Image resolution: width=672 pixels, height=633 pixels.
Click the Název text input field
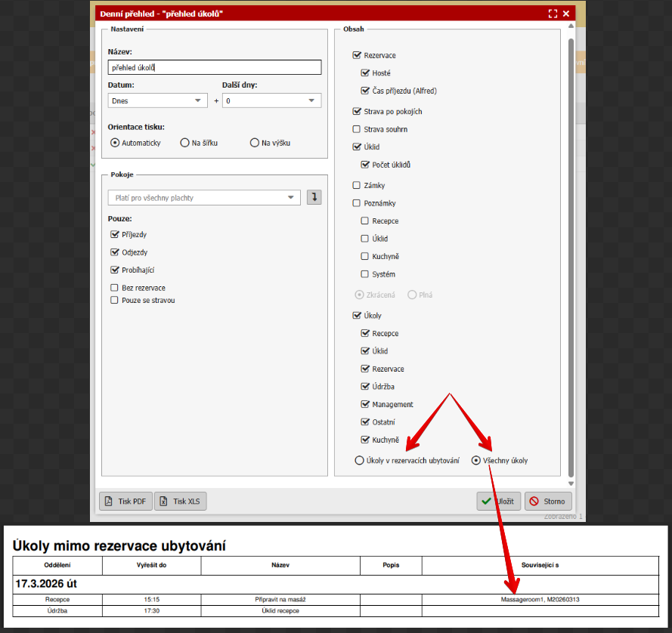pos(215,67)
